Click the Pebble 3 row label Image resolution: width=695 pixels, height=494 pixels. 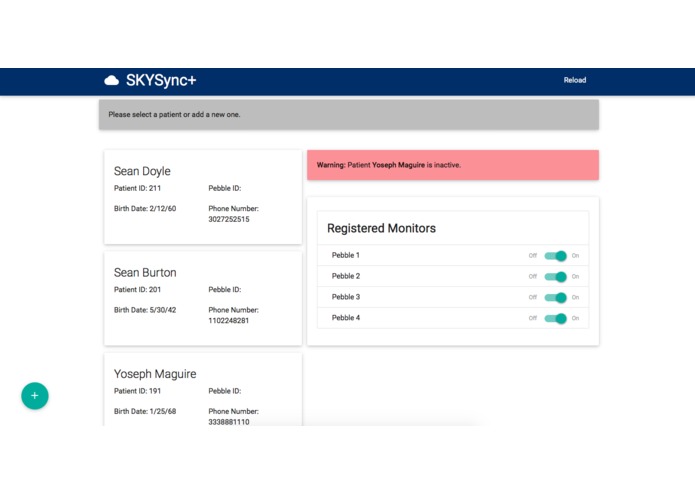[346, 297]
